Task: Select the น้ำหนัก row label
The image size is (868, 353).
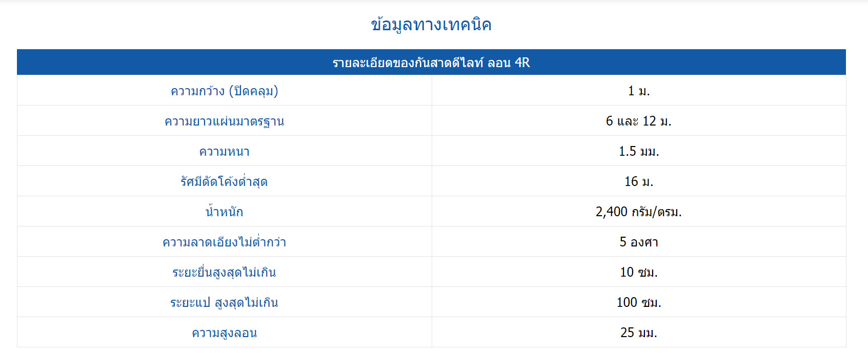Action: point(224,212)
